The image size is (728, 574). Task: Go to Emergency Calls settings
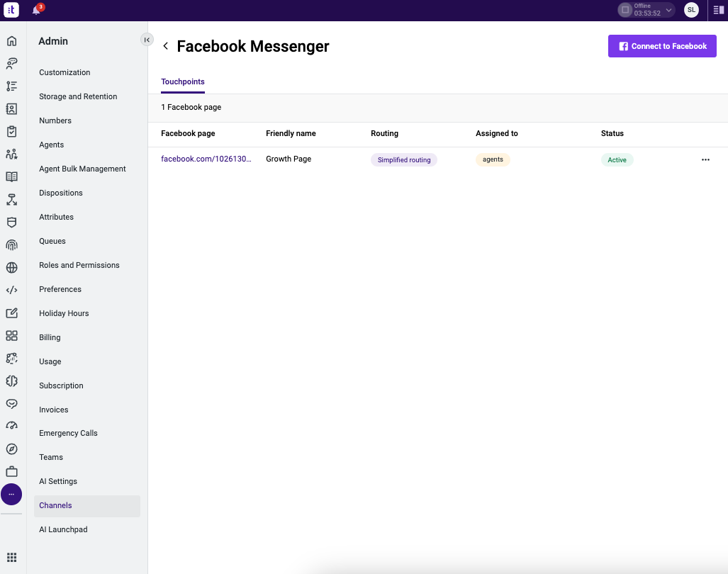[68, 434]
